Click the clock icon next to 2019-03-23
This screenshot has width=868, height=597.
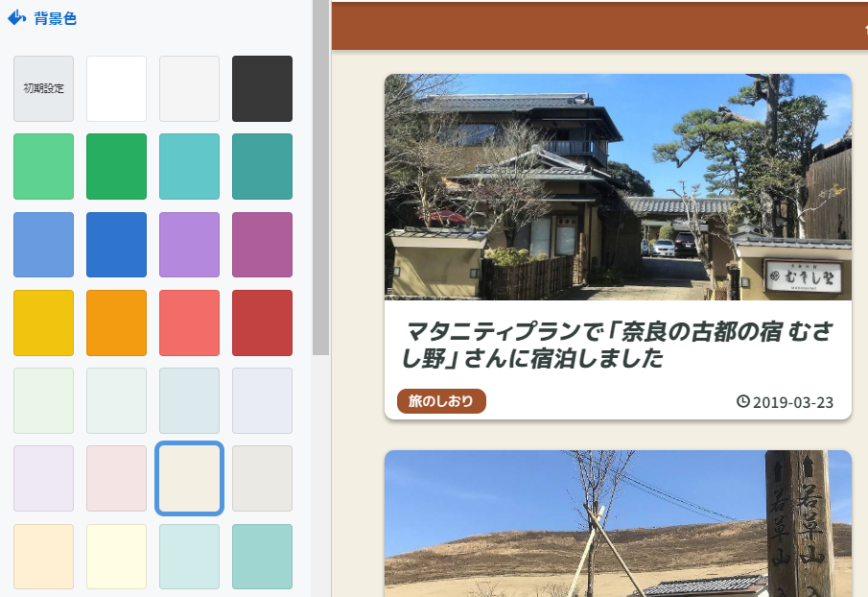[x=742, y=403]
